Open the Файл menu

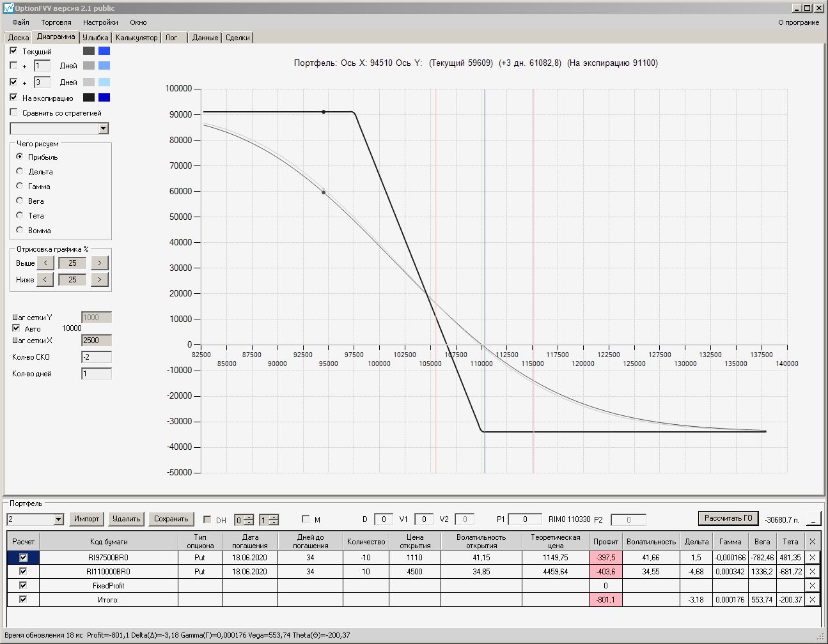tap(20, 22)
